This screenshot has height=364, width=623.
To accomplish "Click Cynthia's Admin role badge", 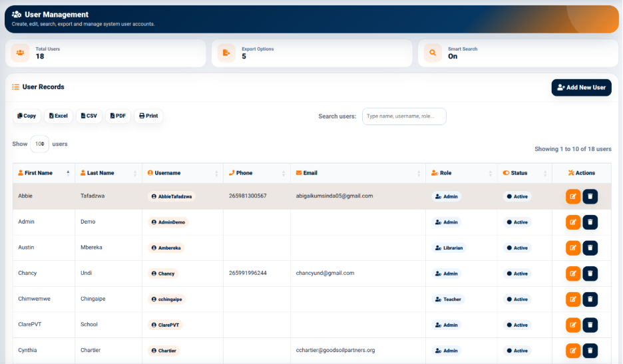I will click(446, 351).
